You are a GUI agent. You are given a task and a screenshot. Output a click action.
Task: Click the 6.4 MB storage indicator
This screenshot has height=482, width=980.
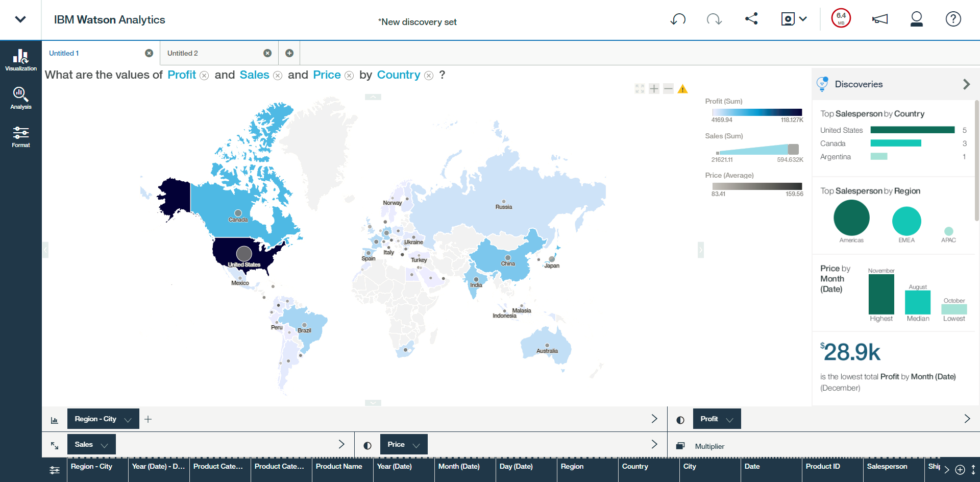point(841,18)
